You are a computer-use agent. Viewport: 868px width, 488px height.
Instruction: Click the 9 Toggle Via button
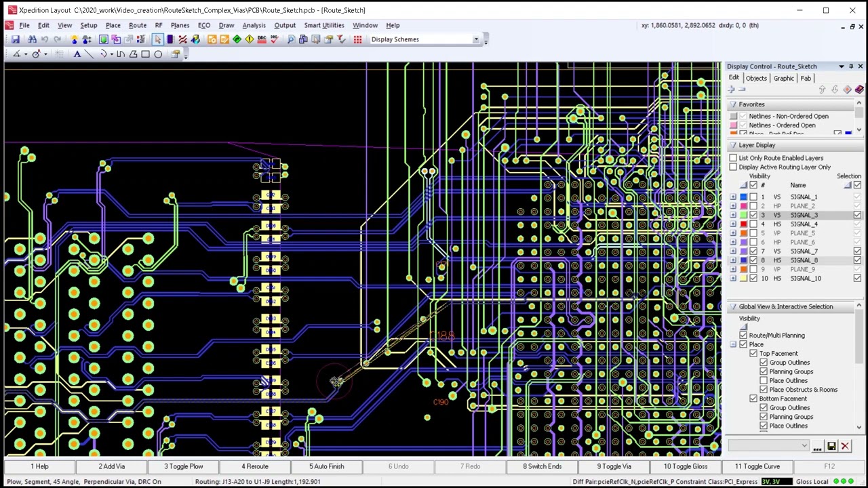pyautogui.click(x=614, y=466)
